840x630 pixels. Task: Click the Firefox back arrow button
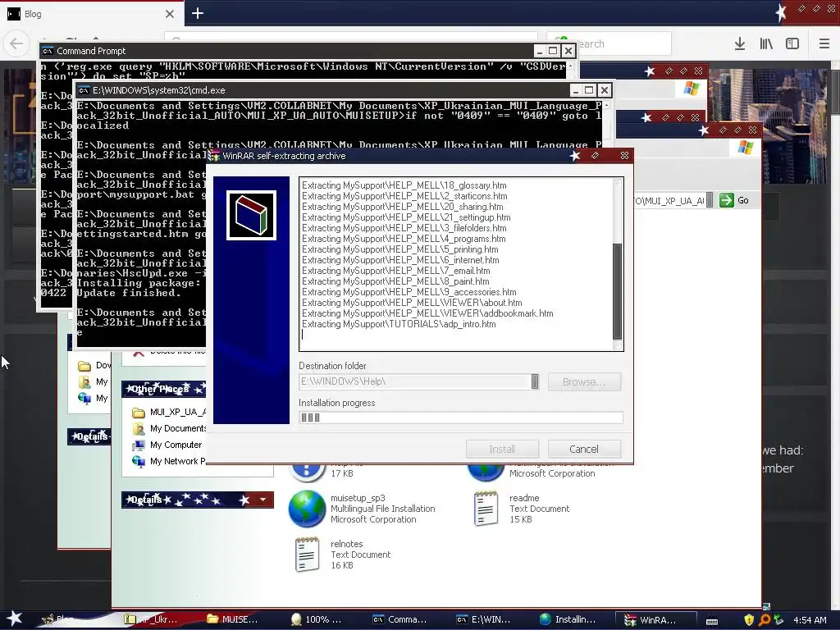click(16, 44)
